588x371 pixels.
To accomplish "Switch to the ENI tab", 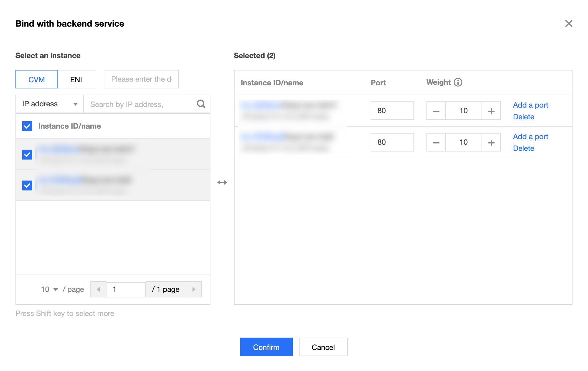I will point(76,79).
